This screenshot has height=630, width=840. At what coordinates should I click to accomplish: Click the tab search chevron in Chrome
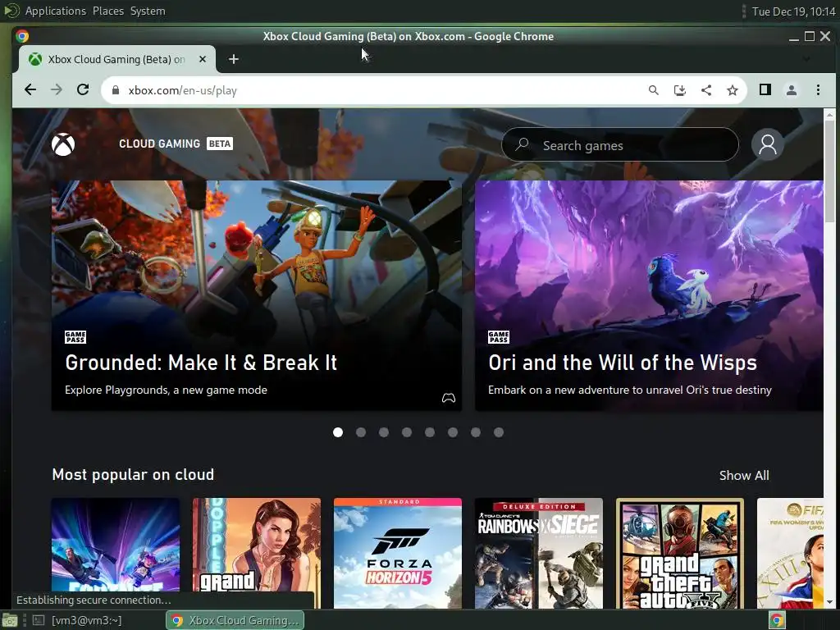(x=806, y=59)
